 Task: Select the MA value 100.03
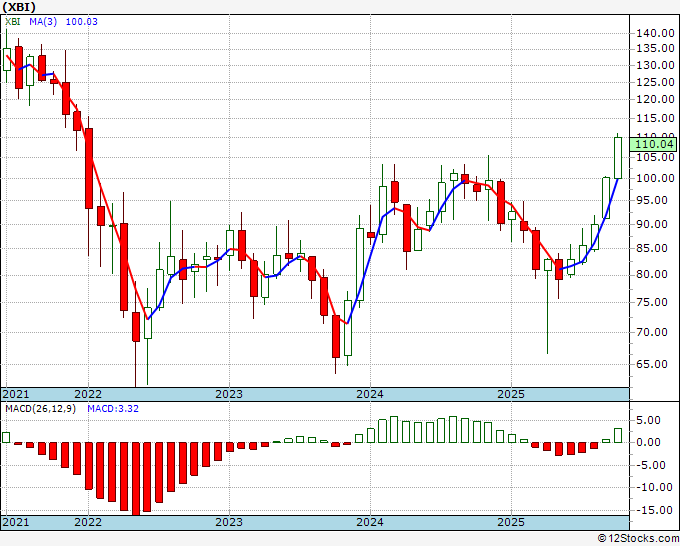click(x=82, y=22)
